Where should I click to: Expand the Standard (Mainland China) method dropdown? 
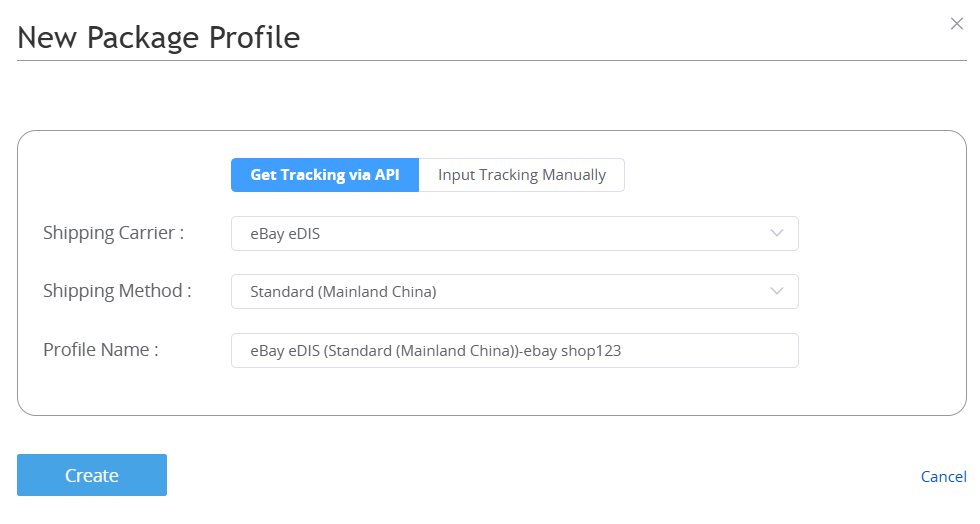(515, 291)
